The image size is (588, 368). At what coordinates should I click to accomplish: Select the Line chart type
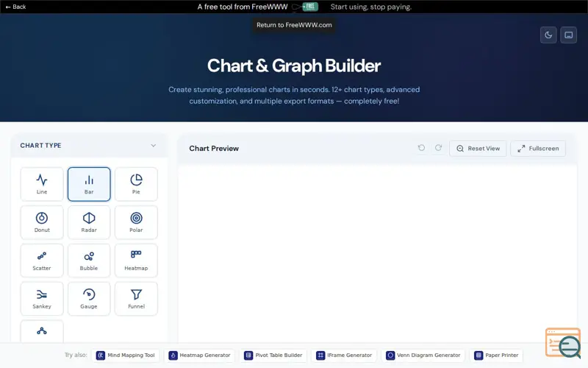pyautogui.click(x=42, y=184)
